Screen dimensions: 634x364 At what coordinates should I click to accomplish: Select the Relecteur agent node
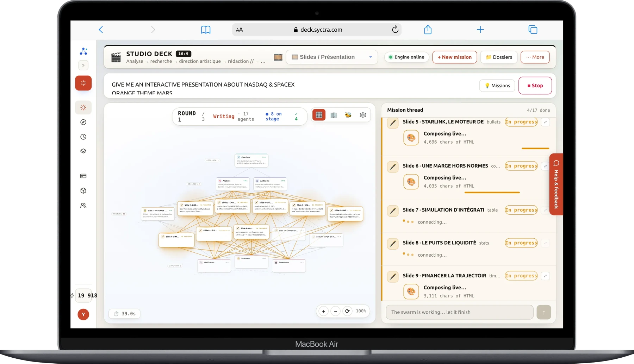coord(251,262)
